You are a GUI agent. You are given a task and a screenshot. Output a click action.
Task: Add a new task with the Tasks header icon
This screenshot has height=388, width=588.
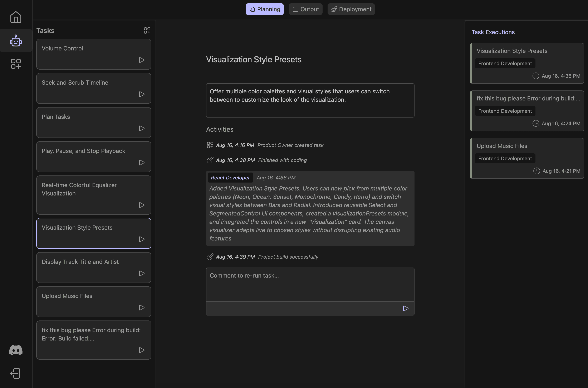(x=147, y=30)
